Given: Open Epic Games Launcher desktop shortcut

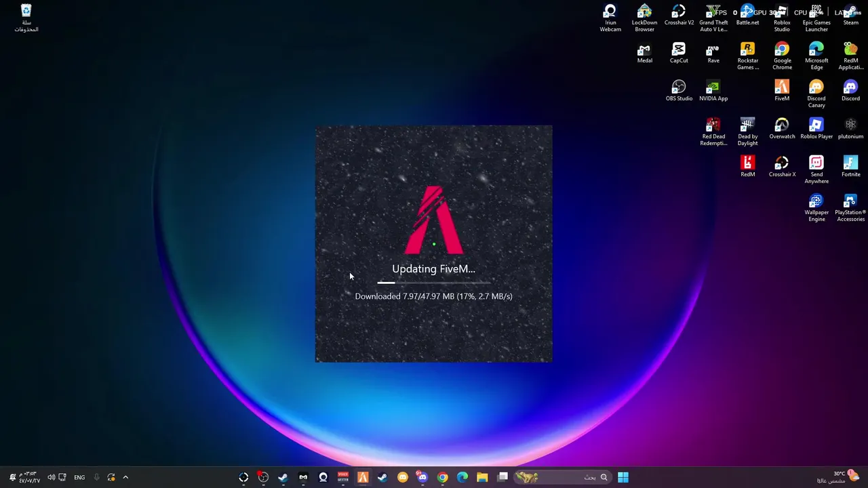Looking at the screenshot, I should (816, 18).
